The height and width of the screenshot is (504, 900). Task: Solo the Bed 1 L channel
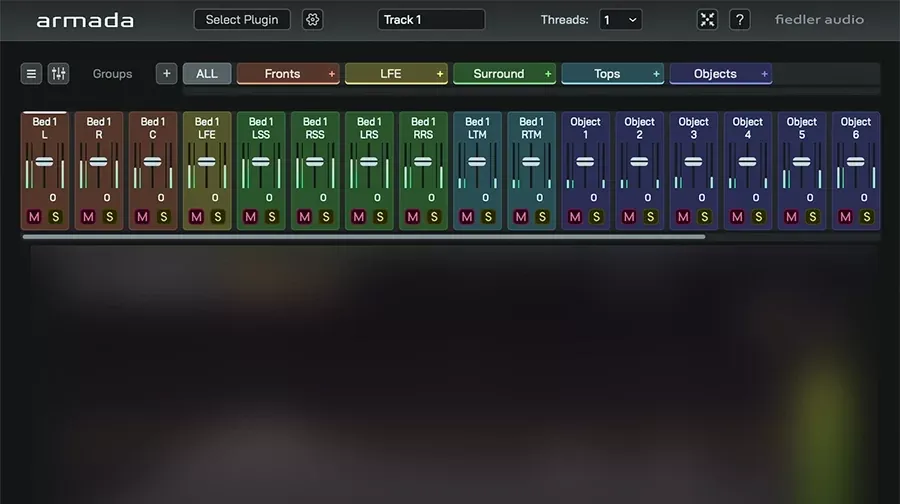click(x=56, y=217)
